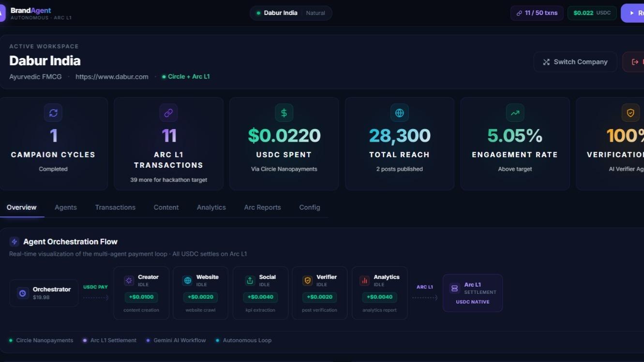Viewport: 644px width, 362px height.
Task: Click the lightning icon beside Agent Orchestration Flow
Action: tap(14, 242)
